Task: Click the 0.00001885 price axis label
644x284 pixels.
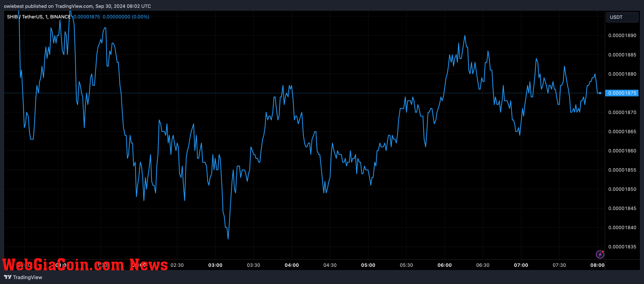Action: click(622, 55)
